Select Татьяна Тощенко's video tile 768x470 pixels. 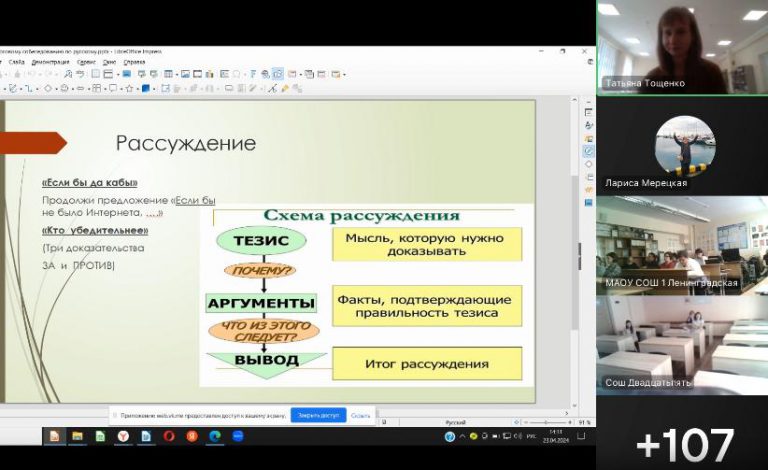(682, 48)
